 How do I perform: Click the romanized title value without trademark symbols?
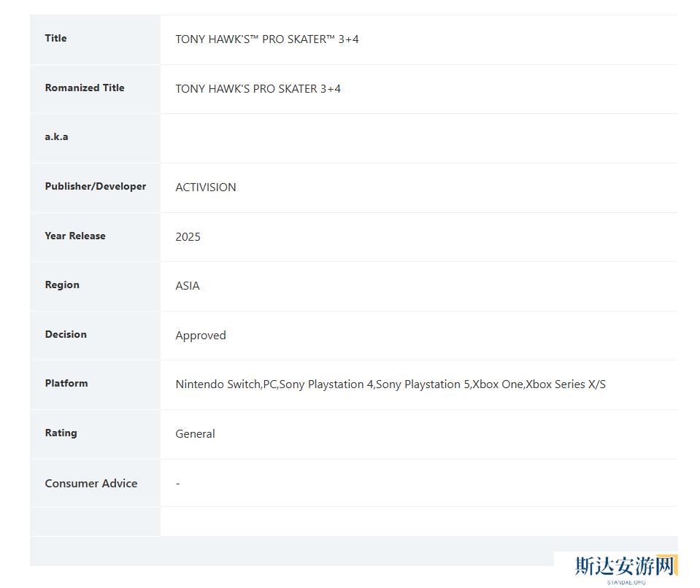(x=258, y=89)
